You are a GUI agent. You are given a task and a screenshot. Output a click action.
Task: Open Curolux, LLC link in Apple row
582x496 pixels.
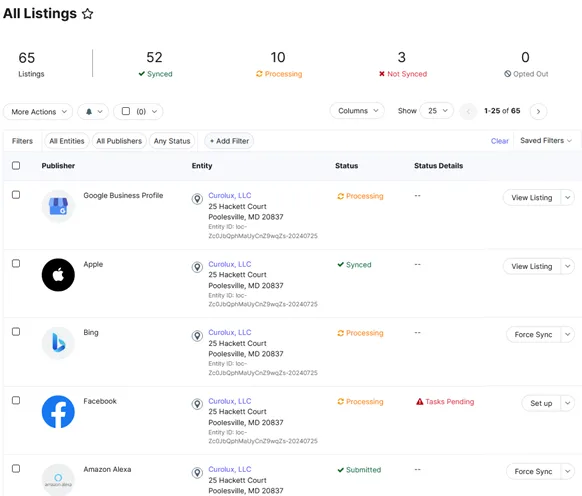coord(230,264)
